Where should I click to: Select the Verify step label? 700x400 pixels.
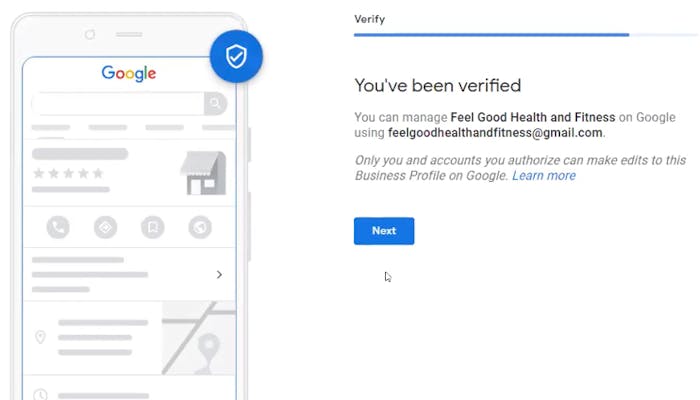(369, 19)
